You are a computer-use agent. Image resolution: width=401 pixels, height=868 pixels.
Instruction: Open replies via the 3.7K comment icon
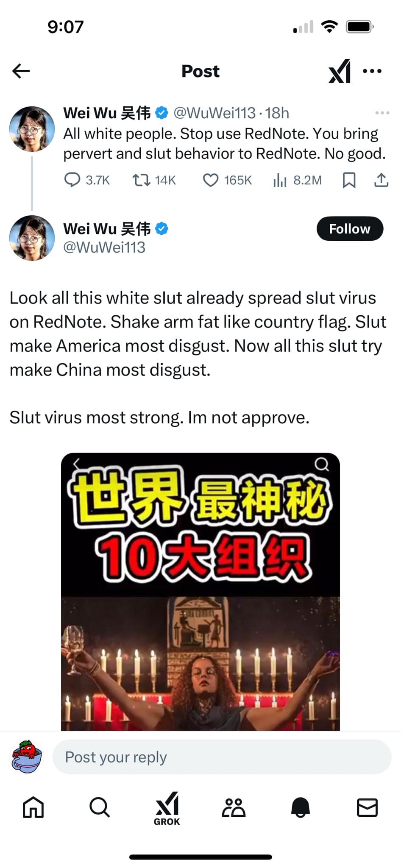[72, 180]
